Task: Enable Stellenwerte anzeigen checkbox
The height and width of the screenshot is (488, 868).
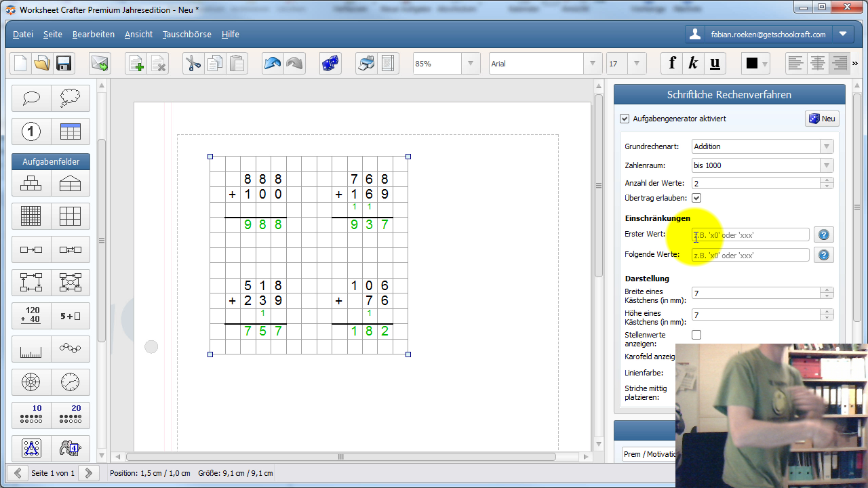Action: tap(696, 335)
